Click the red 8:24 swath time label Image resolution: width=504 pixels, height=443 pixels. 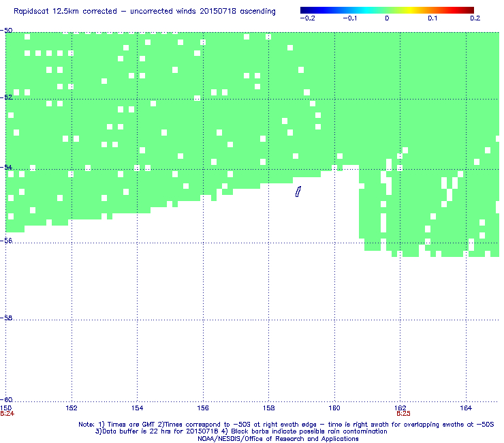click(x=7, y=414)
